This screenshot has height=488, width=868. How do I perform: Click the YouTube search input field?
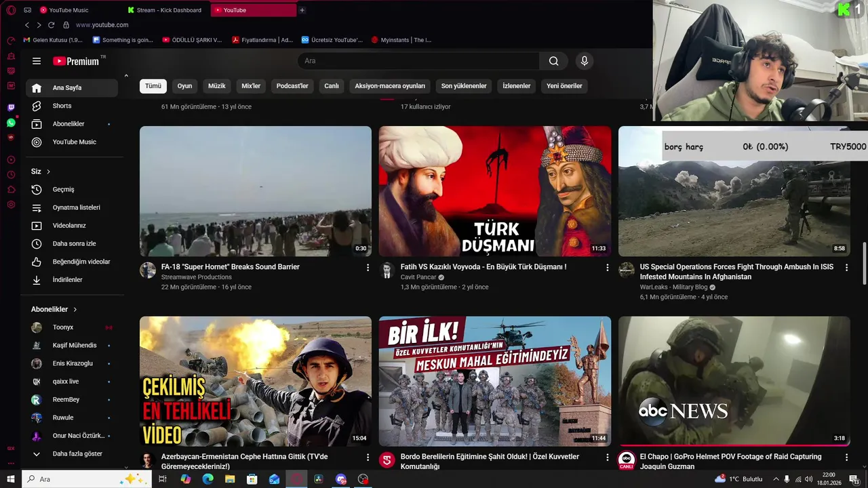pyautogui.click(x=419, y=61)
